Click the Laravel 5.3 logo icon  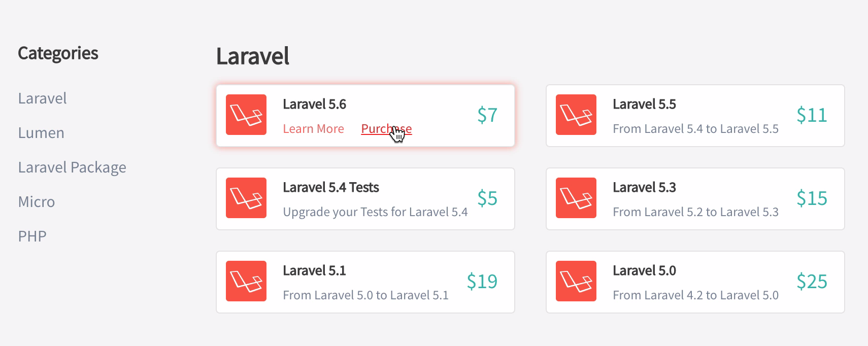click(576, 198)
